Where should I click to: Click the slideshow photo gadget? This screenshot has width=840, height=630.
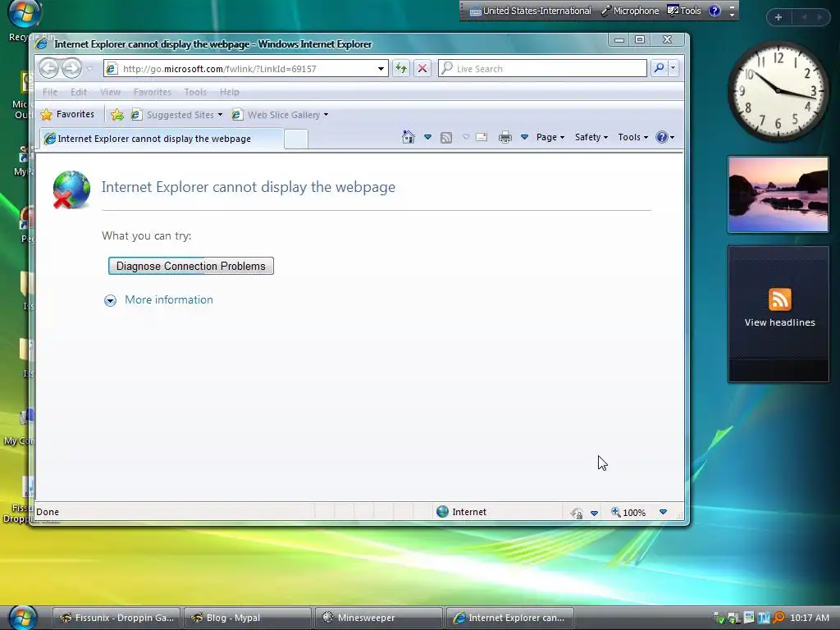tap(778, 194)
